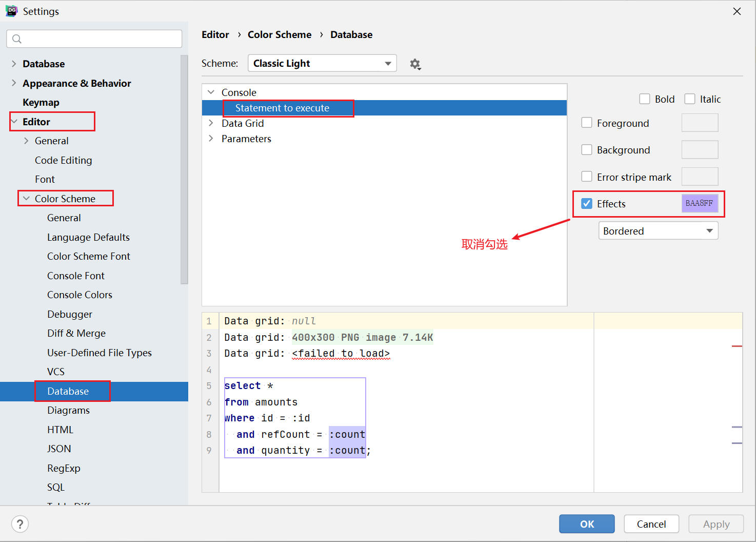Image resolution: width=756 pixels, height=542 pixels.
Task: Enable the Bold checkbox
Action: point(645,99)
